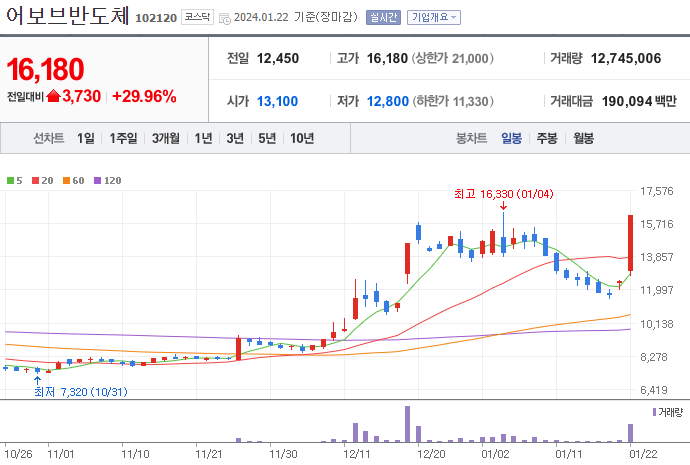
Task: Click the 코스닥 market badge
Action: (197, 17)
